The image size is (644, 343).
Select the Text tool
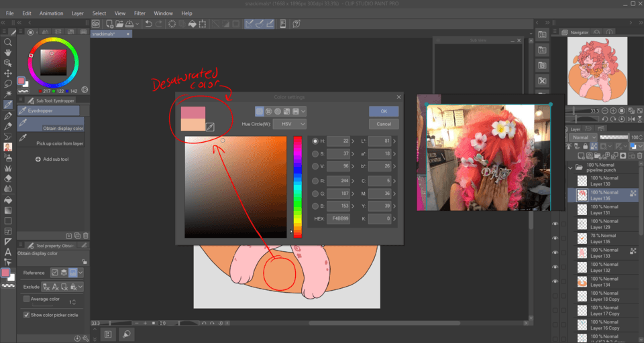point(8,252)
